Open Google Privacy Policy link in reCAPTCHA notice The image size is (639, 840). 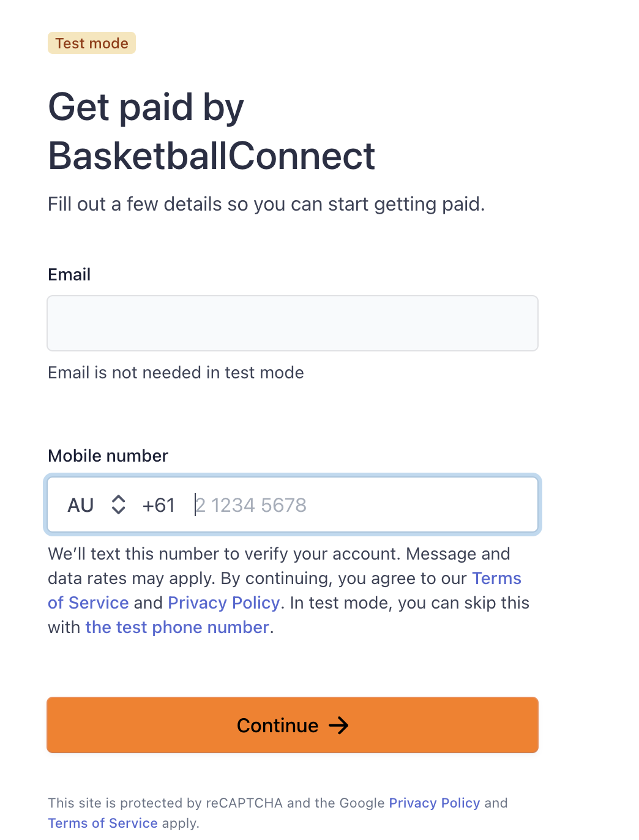coord(435,803)
